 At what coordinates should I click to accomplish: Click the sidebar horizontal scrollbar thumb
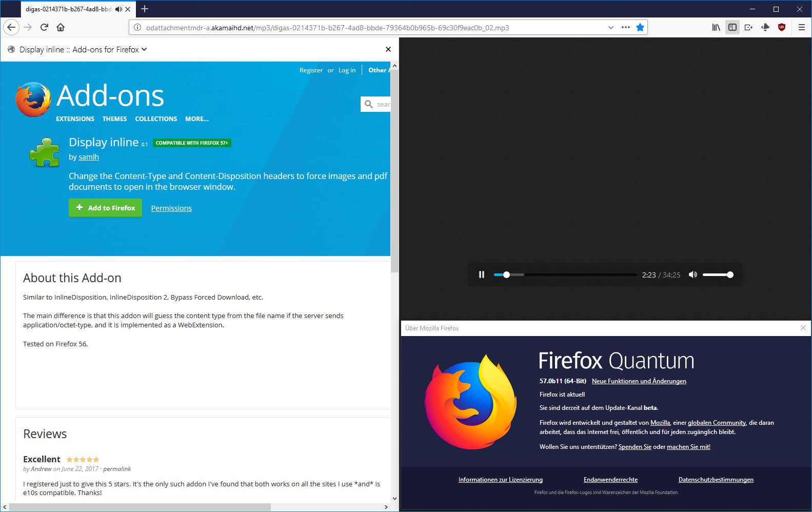coord(140,507)
